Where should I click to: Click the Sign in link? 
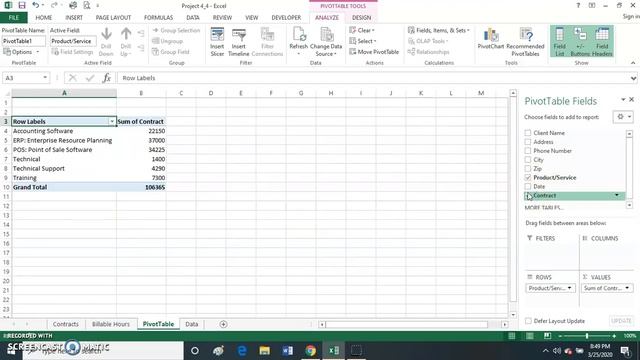631,16
